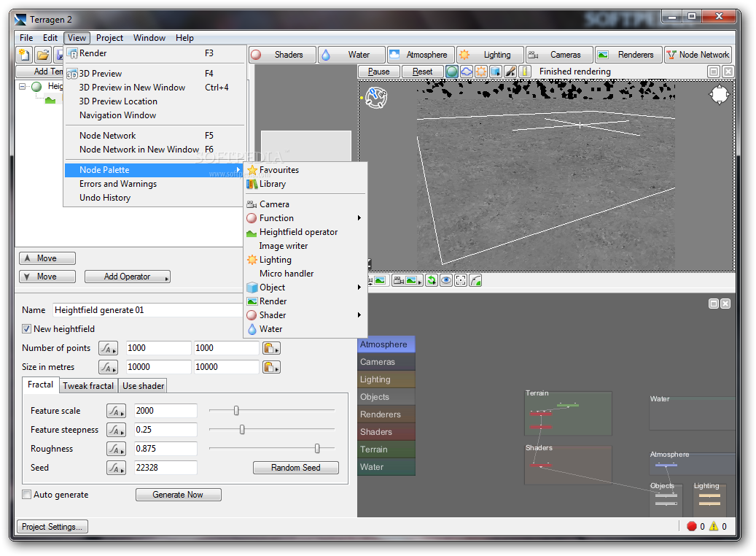The height and width of the screenshot is (556, 756).
Task: Open the Node Network layout button
Action: pyautogui.click(x=698, y=55)
